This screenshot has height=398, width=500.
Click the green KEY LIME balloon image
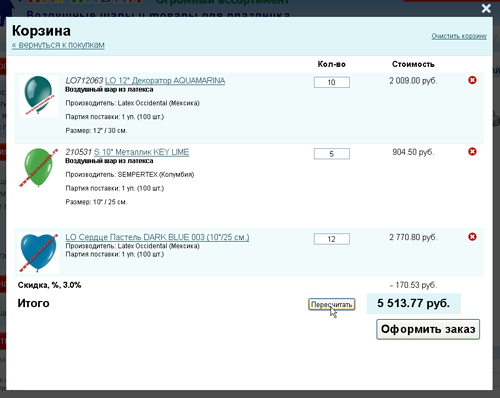[38, 167]
